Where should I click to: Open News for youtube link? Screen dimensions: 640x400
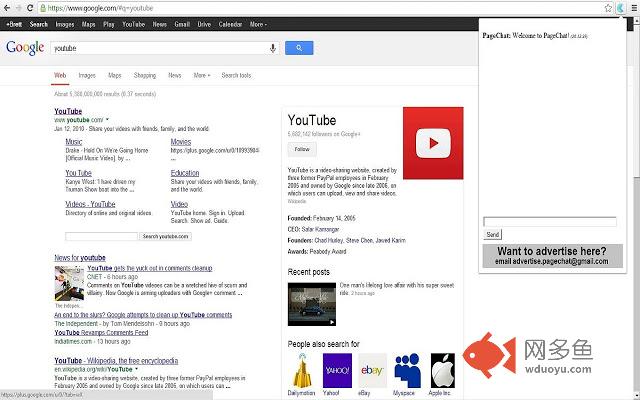point(80,258)
